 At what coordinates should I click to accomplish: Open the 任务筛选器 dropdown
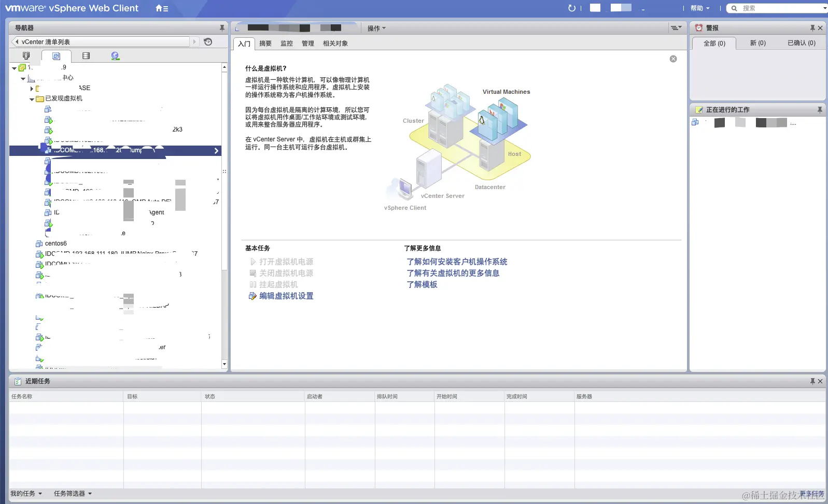73,494
